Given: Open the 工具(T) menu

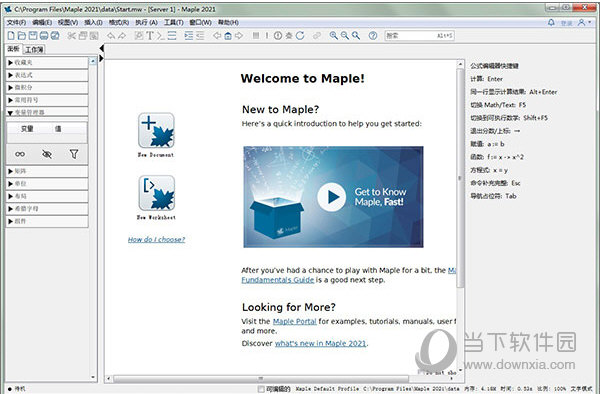Looking at the screenshot, I should 173,23.
